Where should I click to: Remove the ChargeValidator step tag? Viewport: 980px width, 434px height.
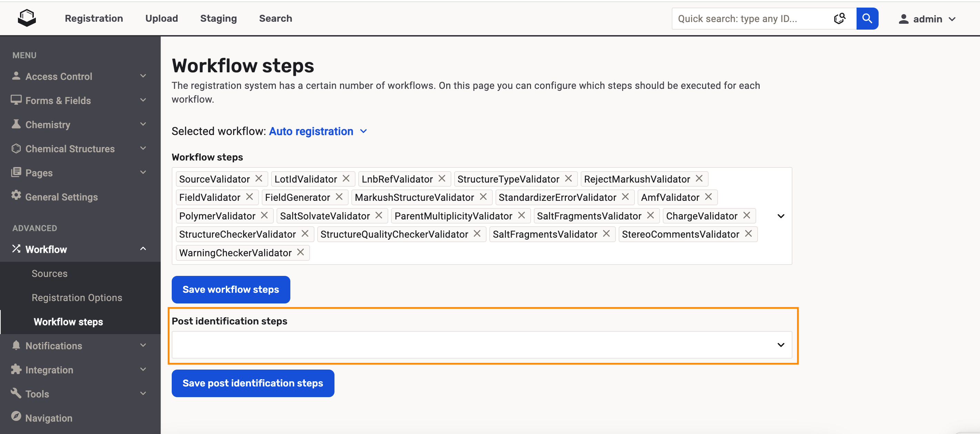click(x=747, y=215)
